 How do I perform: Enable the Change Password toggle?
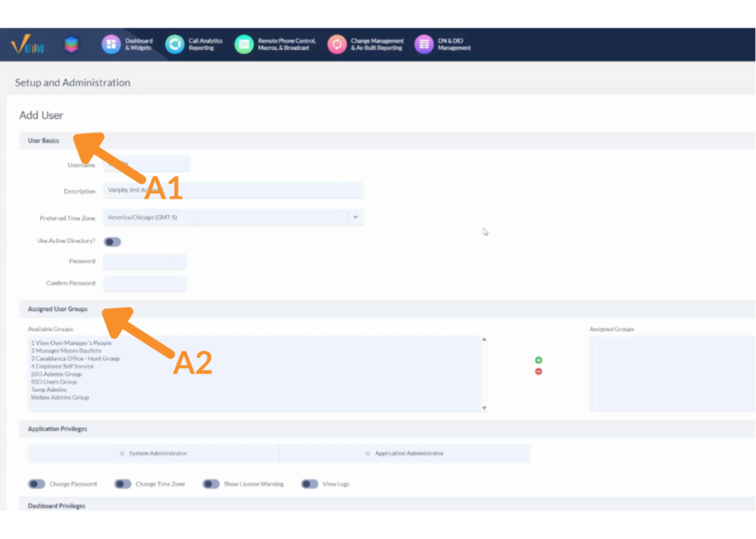tap(36, 484)
